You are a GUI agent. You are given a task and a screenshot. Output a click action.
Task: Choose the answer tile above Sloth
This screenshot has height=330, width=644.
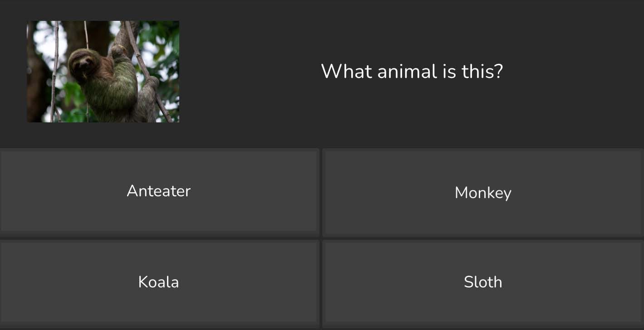point(483,192)
